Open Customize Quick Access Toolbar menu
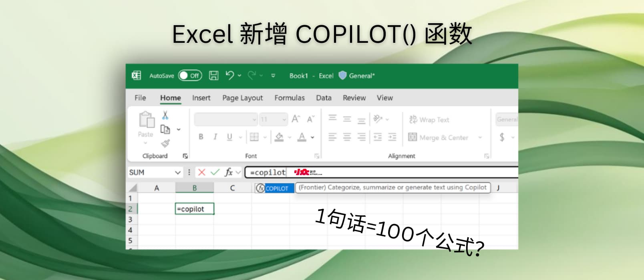The width and height of the screenshot is (644, 280). pos(273,75)
